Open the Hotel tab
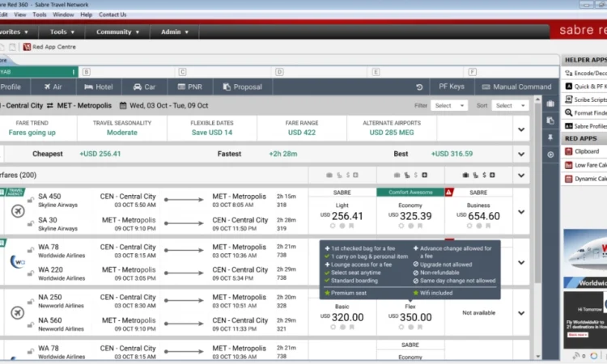 (99, 87)
